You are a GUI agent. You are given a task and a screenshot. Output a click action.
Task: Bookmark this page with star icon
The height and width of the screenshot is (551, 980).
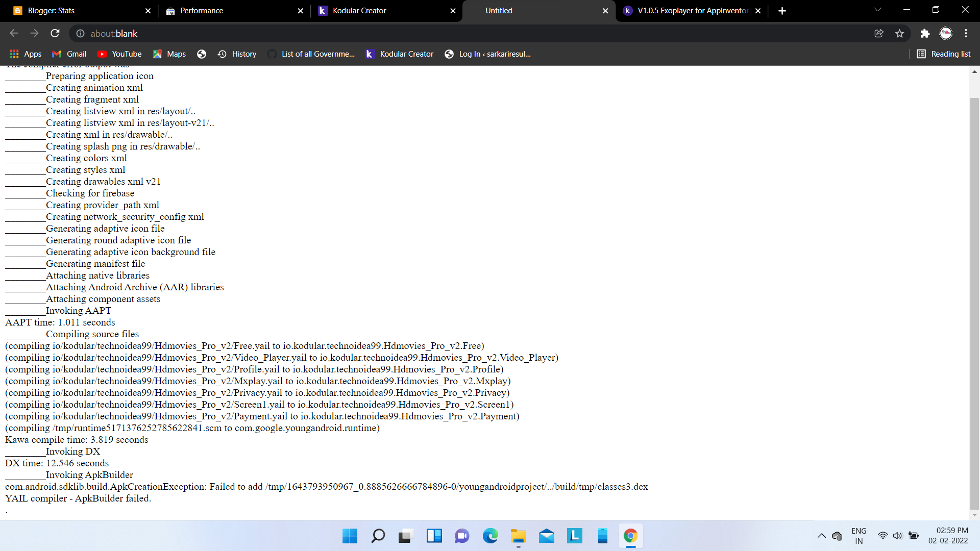pos(899,34)
